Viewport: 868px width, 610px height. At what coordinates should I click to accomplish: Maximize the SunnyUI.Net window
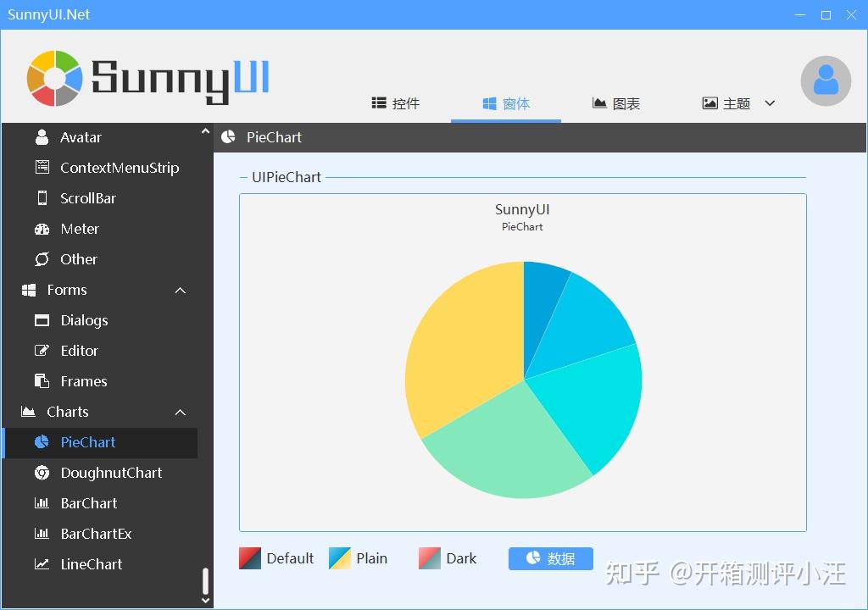(826, 15)
